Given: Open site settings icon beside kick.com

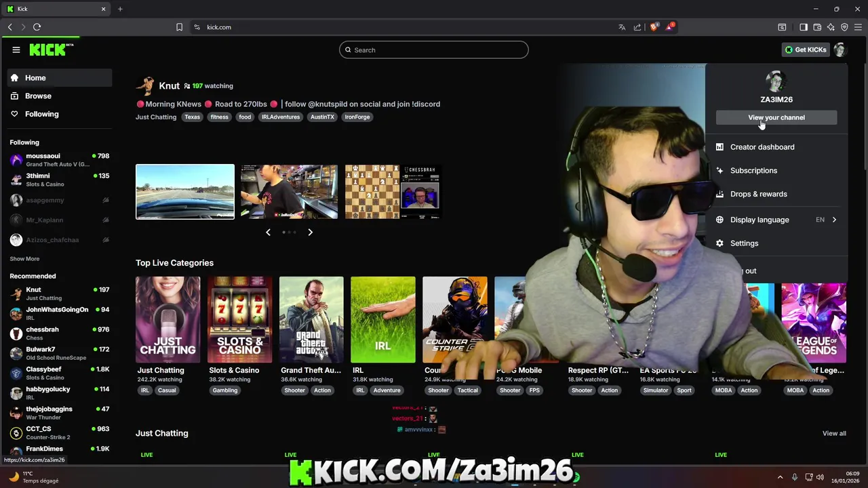Looking at the screenshot, I should (x=197, y=27).
